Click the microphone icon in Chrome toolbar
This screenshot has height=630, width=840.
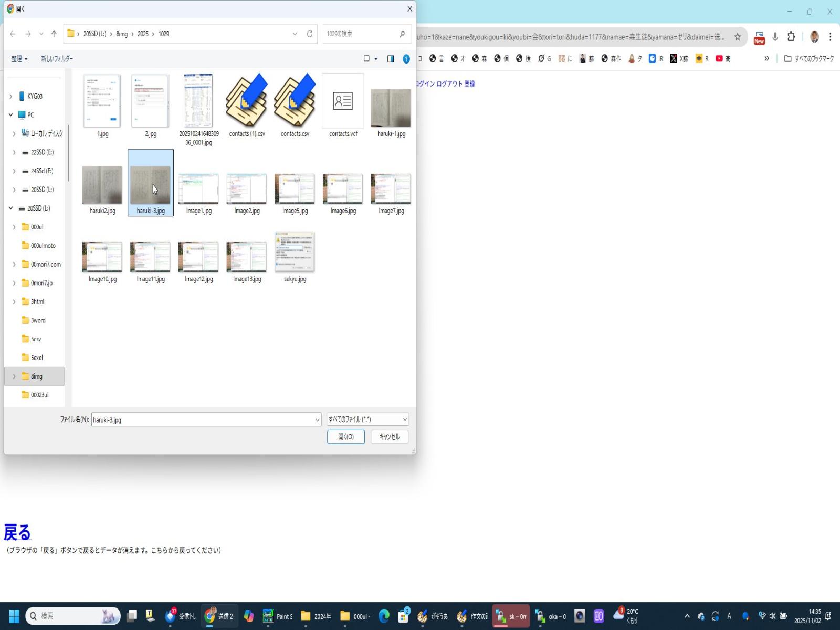[775, 37]
